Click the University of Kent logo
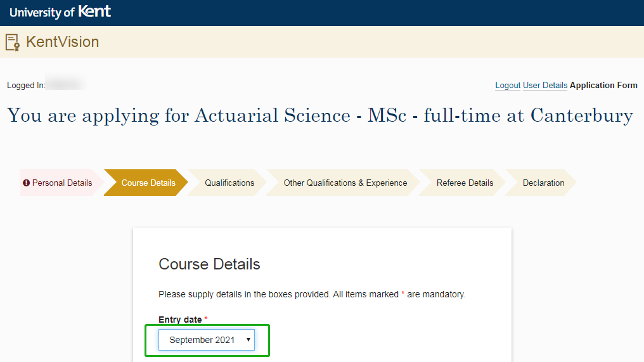Screen dimensions: 644x362 click(60, 12)
